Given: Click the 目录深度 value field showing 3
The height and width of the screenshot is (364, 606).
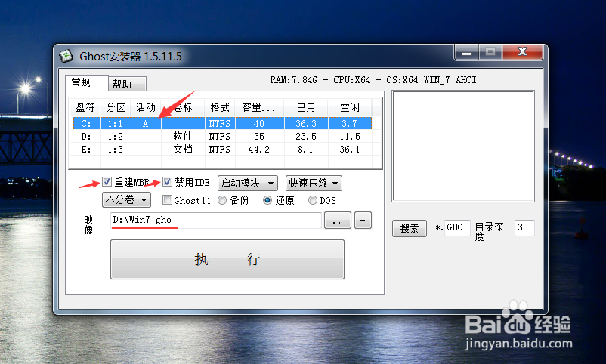Looking at the screenshot, I should click(x=524, y=227).
